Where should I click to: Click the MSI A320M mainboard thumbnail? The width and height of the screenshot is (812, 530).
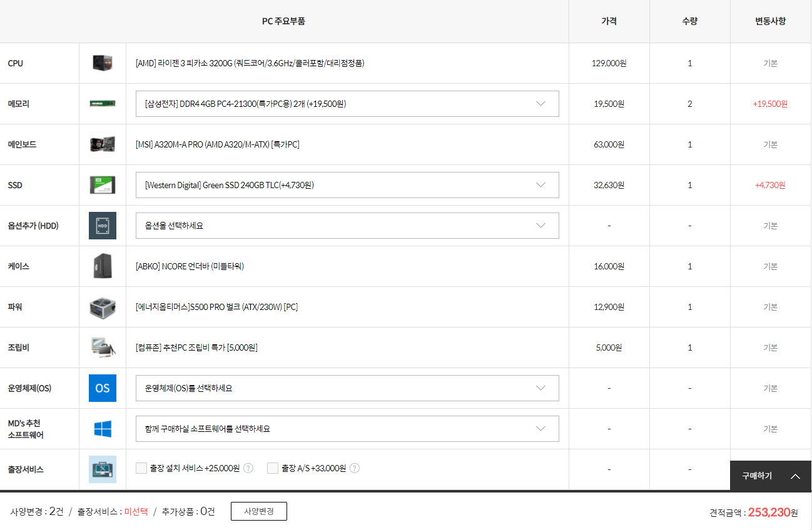[103, 144]
